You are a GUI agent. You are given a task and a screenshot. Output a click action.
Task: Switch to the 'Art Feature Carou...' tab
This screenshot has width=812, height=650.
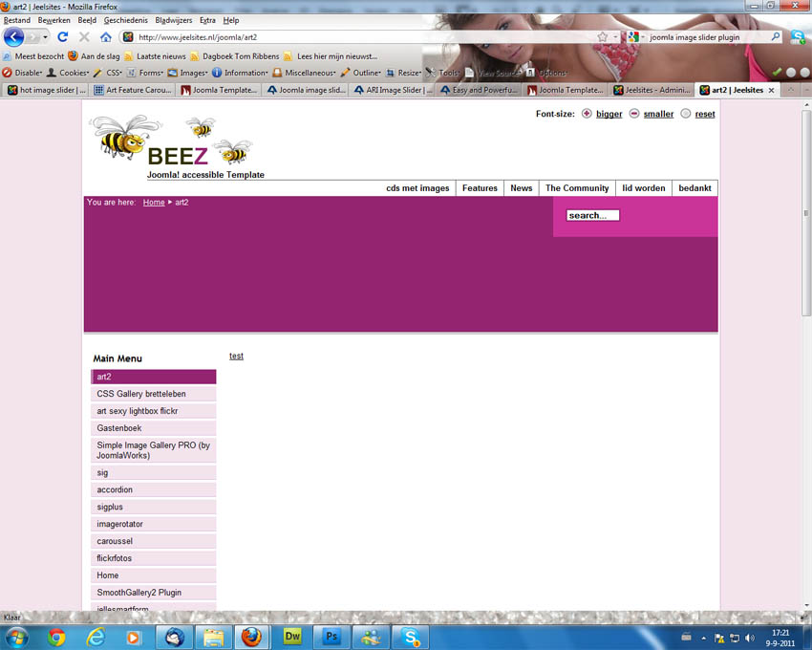(133, 90)
